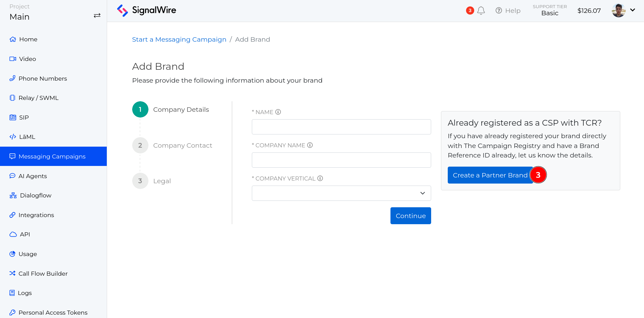
Task: Click inside the COMPANY NAME input field
Action: [341, 160]
